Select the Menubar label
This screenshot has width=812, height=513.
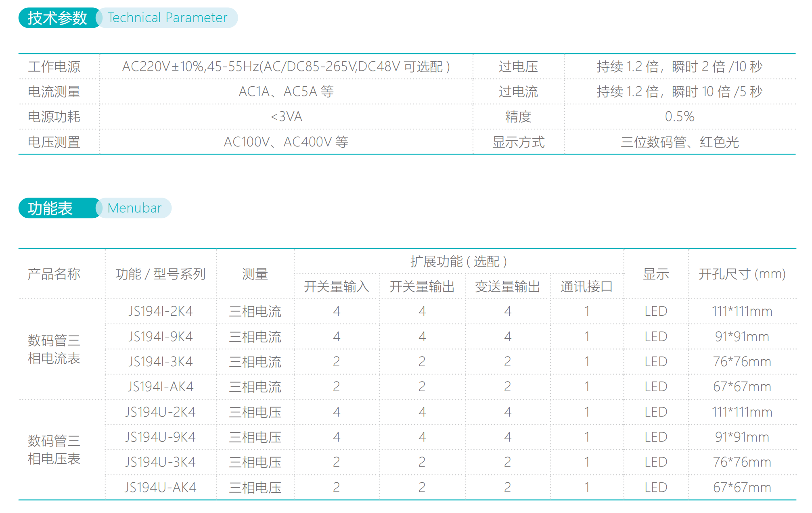click(134, 208)
